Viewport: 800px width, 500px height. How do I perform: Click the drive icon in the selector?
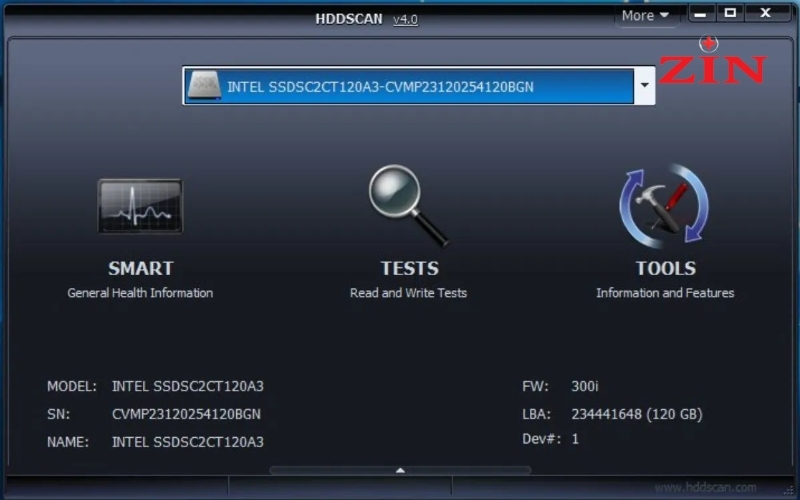coord(204,86)
